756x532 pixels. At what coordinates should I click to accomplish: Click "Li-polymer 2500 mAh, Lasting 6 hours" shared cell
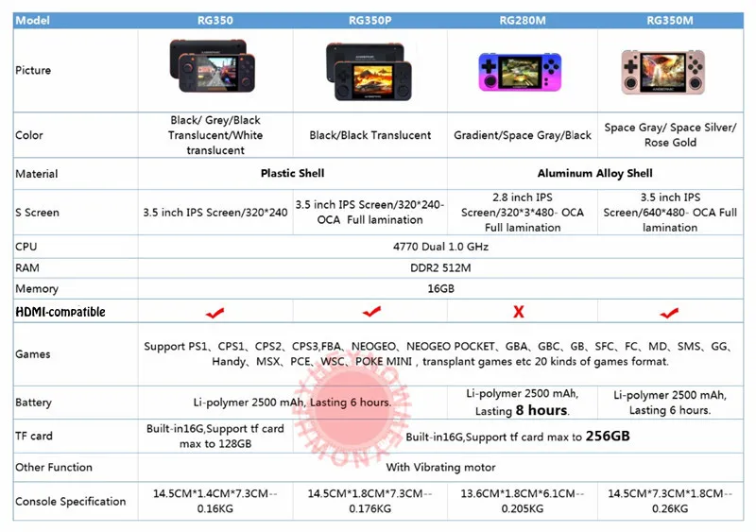pos(292,403)
